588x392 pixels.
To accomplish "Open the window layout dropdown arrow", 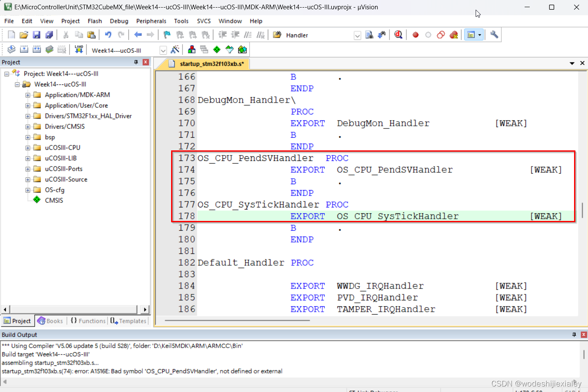I will tap(480, 35).
